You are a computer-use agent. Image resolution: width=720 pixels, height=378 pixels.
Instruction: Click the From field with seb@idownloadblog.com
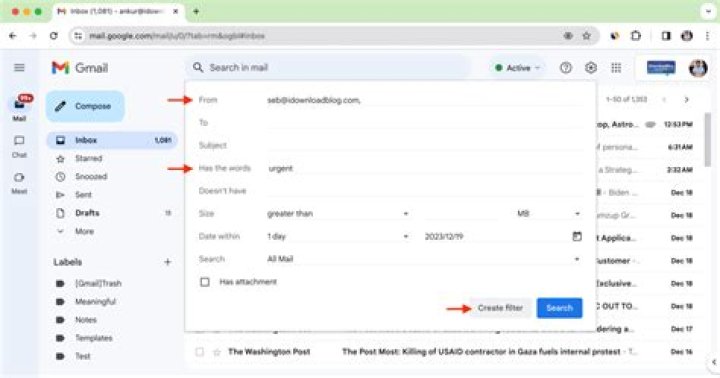[x=425, y=100]
